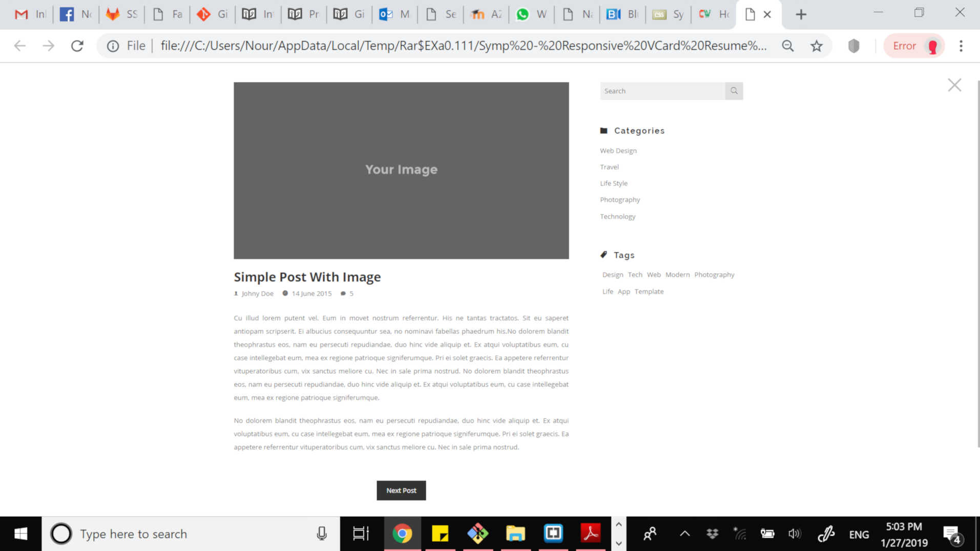Open Chrome from the taskbar
This screenshot has height=551, width=980.
pyautogui.click(x=402, y=534)
